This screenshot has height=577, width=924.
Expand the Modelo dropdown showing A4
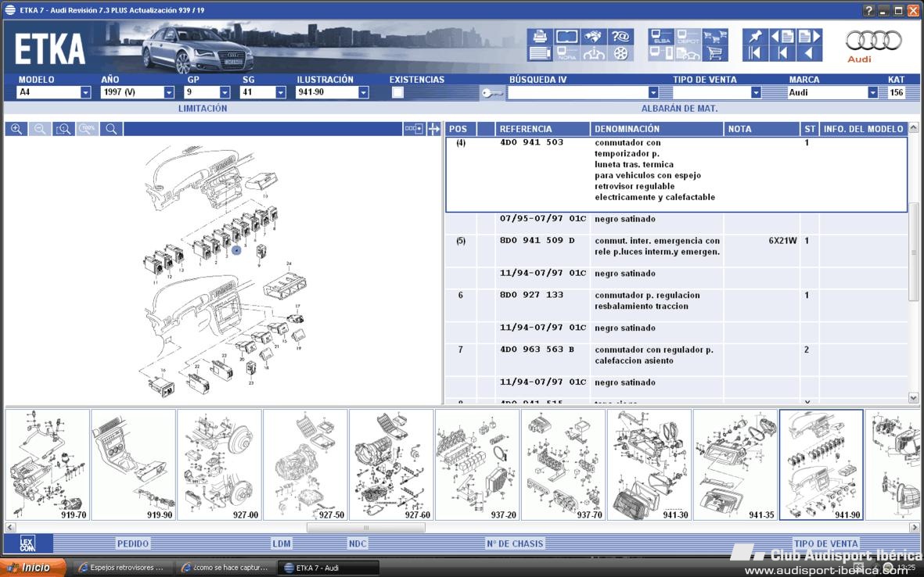coord(85,92)
